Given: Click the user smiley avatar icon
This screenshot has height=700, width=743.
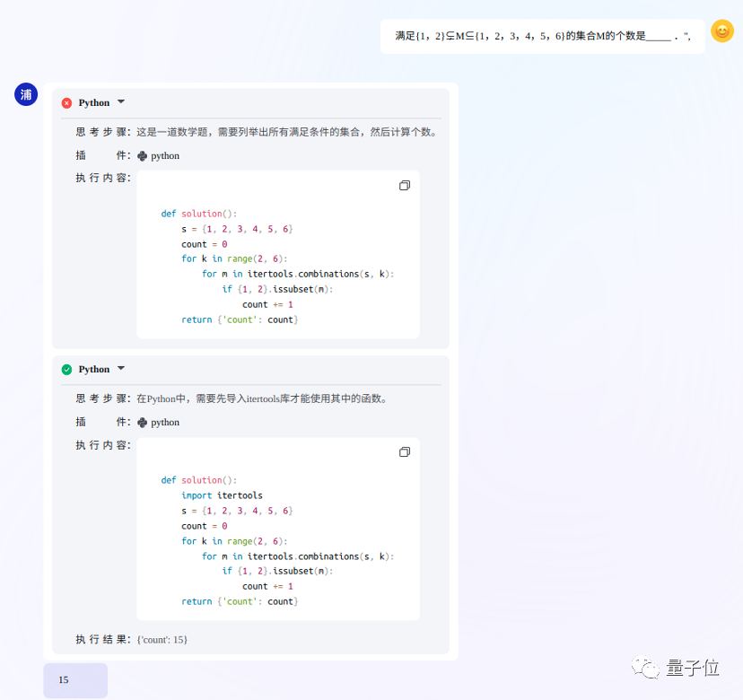Looking at the screenshot, I should (x=722, y=31).
